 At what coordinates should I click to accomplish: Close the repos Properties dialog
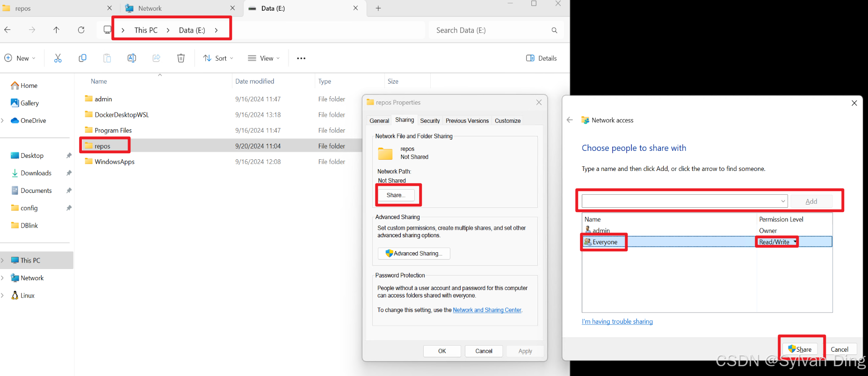point(539,102)
